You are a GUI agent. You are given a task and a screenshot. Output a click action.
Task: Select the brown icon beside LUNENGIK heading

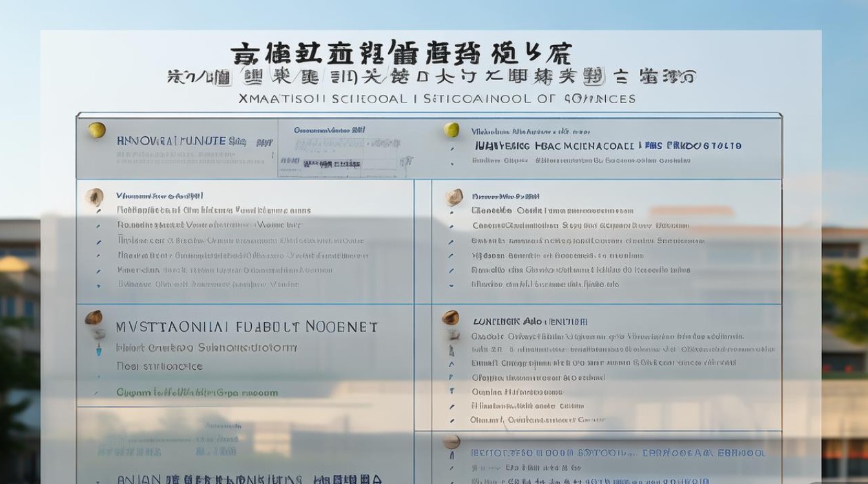click(x=450, y=318)
